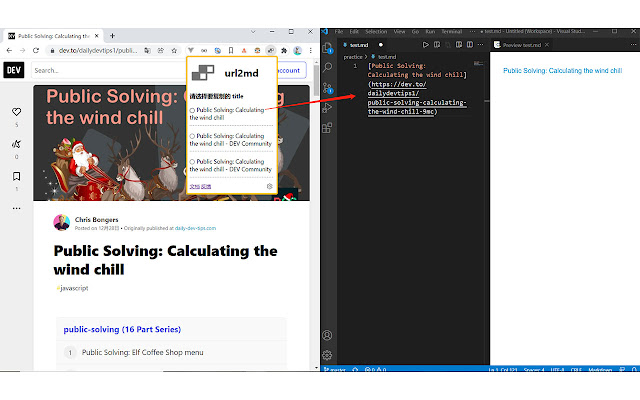This screenshot has width=640, height=400.
Task: Open the Search view in VS Code
Action: click(x=327, y=67)
